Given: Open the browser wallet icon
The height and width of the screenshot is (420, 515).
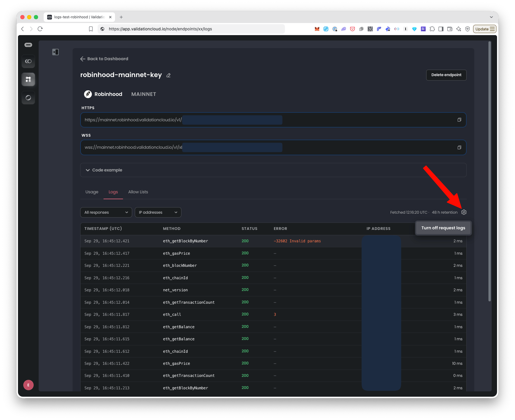Looking at the screenshot, I should pos(450,29).
